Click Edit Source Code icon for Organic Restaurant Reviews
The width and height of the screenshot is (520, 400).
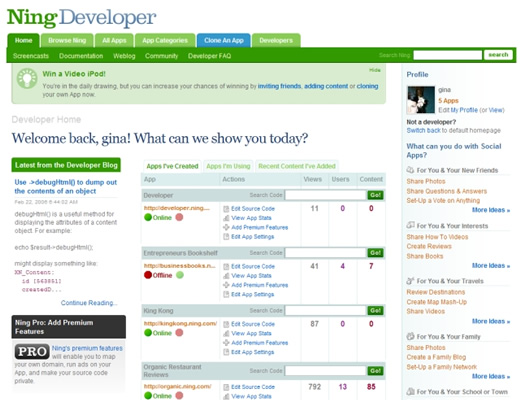tap(226, 387)
